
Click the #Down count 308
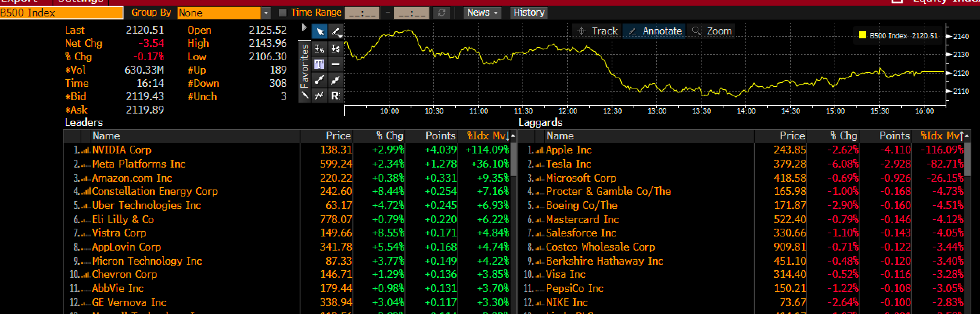pos(278,83)
